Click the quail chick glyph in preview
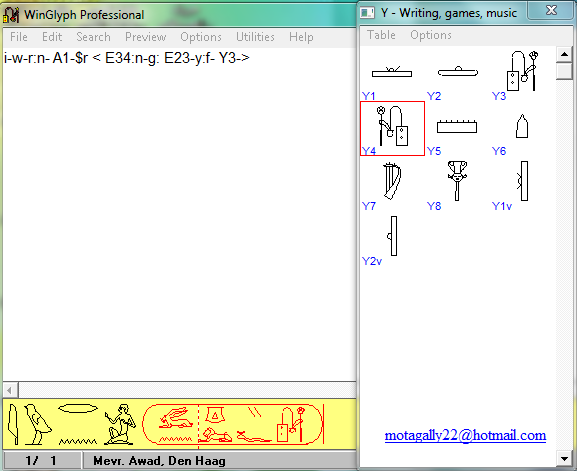 (38, 425)
